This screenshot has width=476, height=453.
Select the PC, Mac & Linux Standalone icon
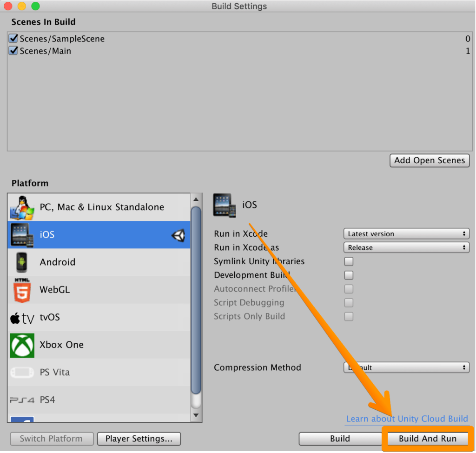click(21, 207)
